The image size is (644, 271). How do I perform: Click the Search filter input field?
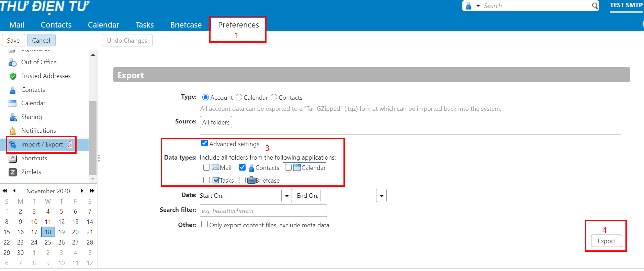[x=263, y=210]
